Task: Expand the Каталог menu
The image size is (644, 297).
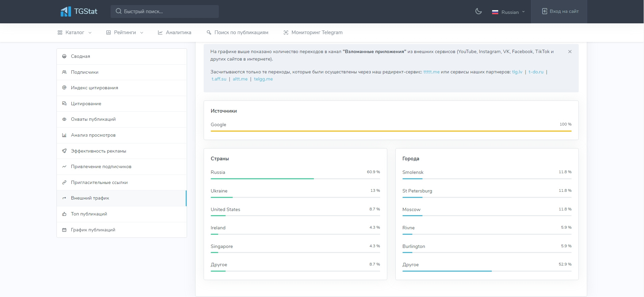Action: (x=74, y=32)
